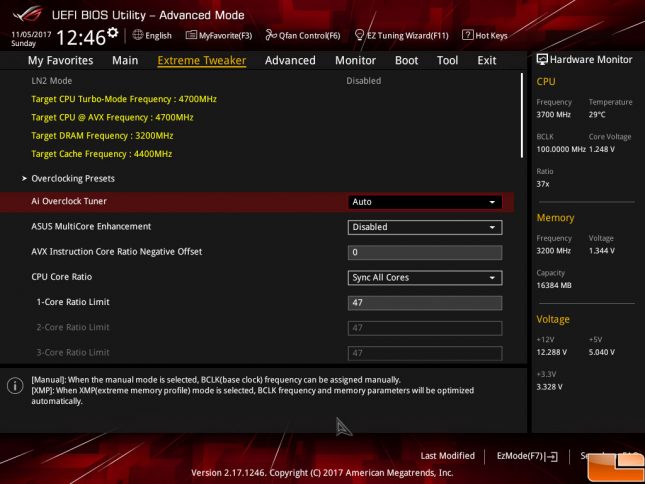Image resolution: width=645 pixels, height=484 pixels.
Task: Click the 2-Core Ratio Limit field
Action: point(425,328)
